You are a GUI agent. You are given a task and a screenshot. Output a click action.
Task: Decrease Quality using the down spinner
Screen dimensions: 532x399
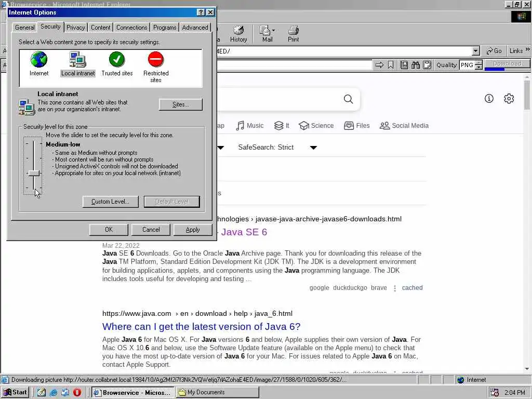click(478, 67)
